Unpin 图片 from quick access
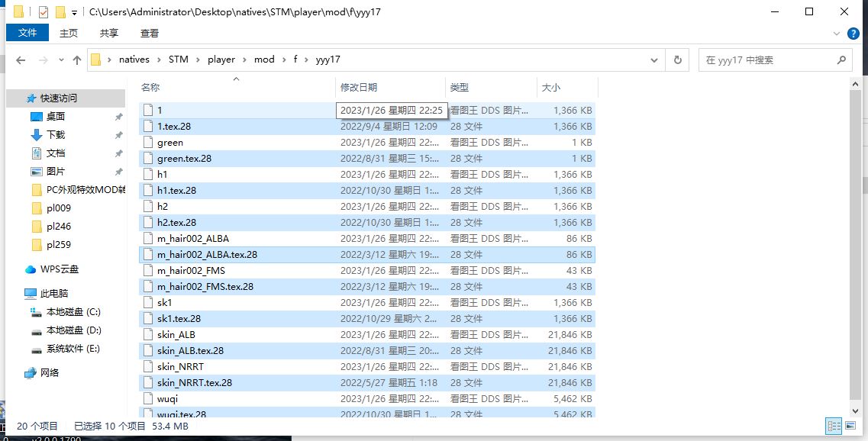 [x=118, y=171]
